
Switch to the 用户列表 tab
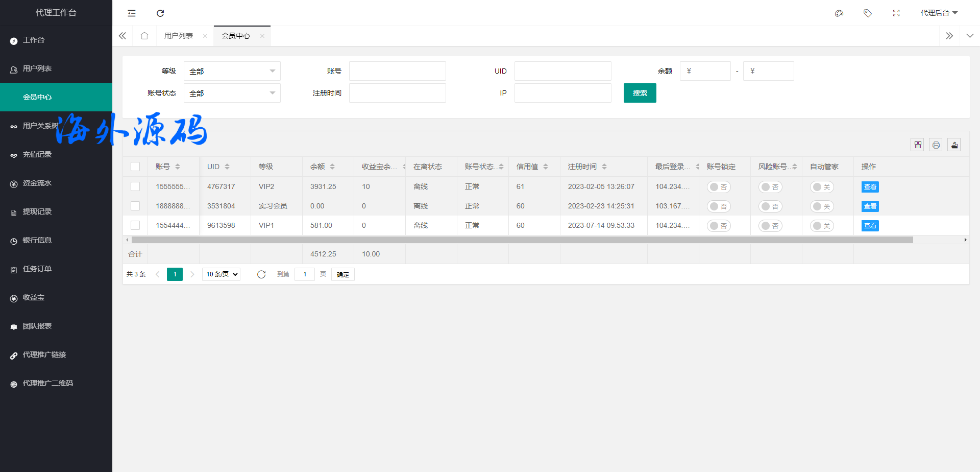(179, 36)
